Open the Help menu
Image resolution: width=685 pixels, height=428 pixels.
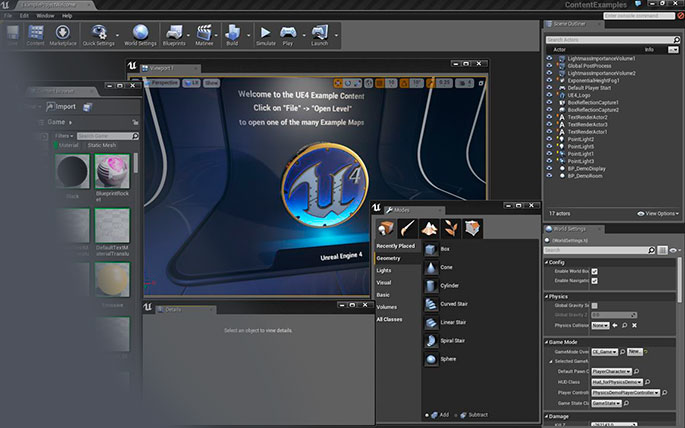tap(67, 16)
